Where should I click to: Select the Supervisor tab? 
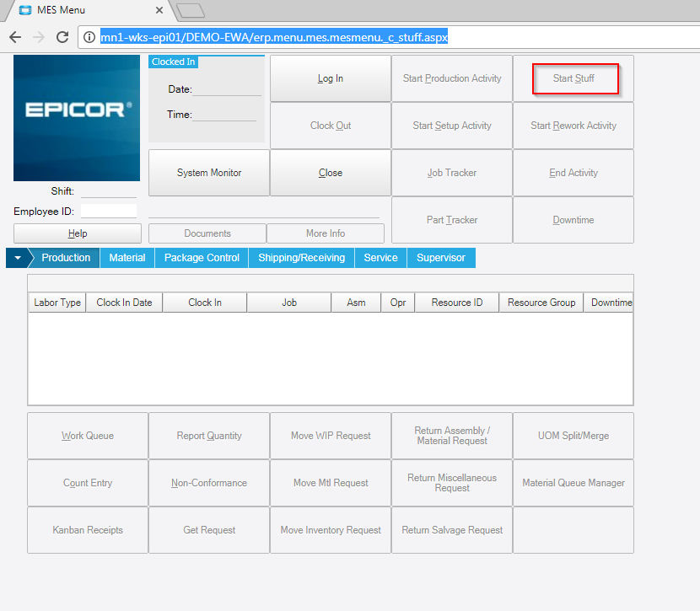point(440,258)
